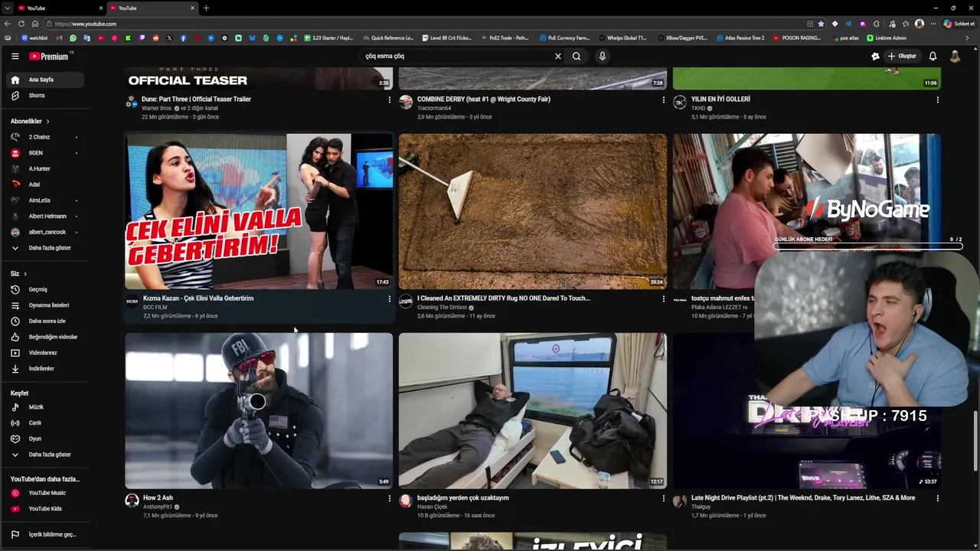The image size is (980, 551).
Task: Open the PoE2 Trade bookmark
Action: tap(507, 37)
